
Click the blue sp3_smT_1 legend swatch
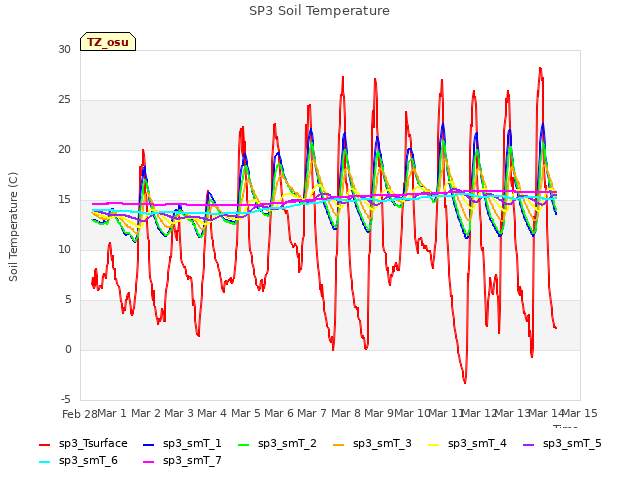pos(149,444)
